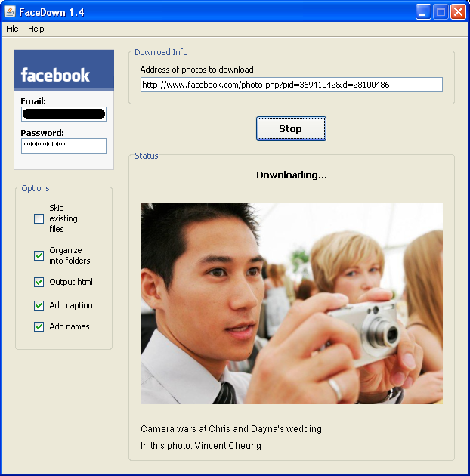Image resolution: width=470 pixels, height=476 pixels.
Task: Click the 'Password:' label
Action: tap(42, 133)
